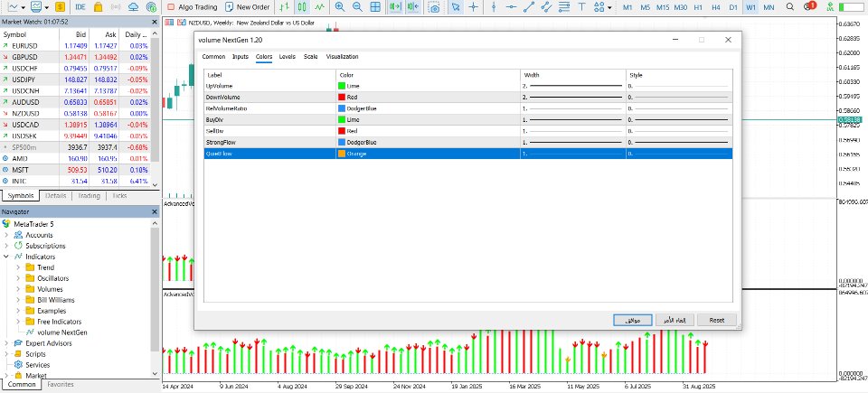Select the cursor arrow tool
Image resolution: width=868 pixels, height=393 pixels.
coord(456,7)
